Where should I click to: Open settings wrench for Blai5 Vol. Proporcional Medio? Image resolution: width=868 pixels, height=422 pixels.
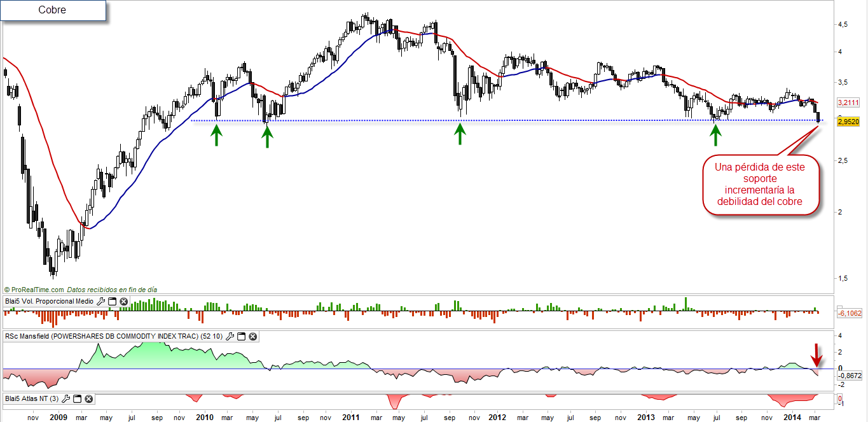point(100,301)
